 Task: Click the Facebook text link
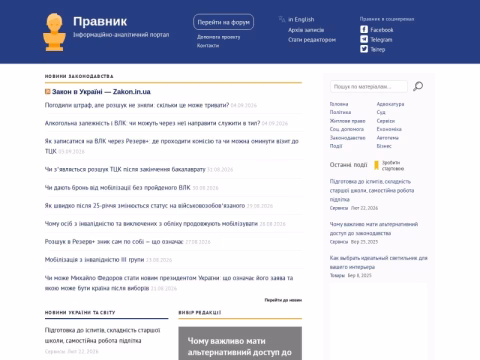click(382, 30)
